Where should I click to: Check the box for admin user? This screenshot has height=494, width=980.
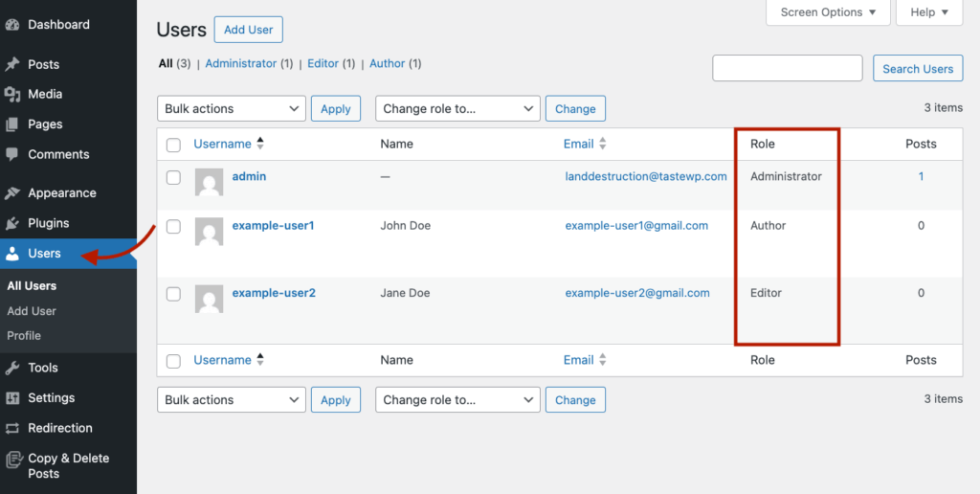pos(173,177)
